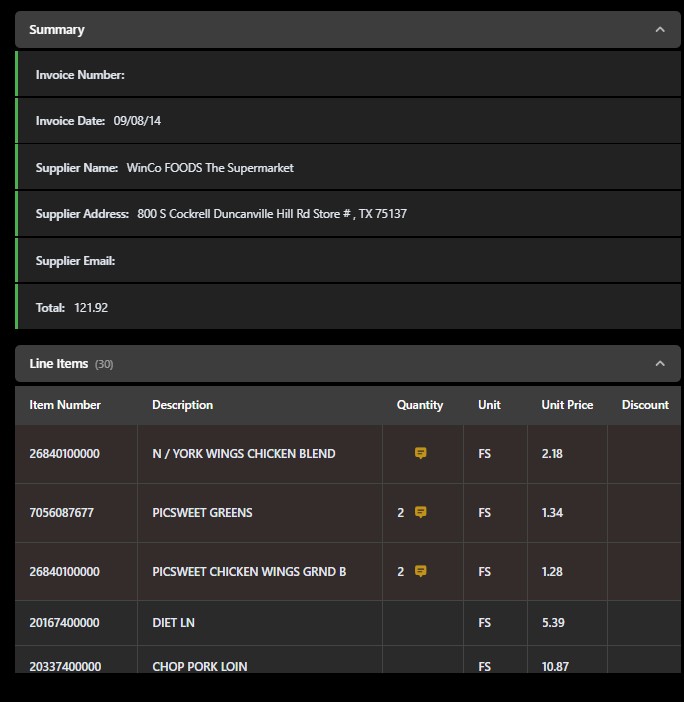Select the Invoice Number field

[x=349, y=74]
